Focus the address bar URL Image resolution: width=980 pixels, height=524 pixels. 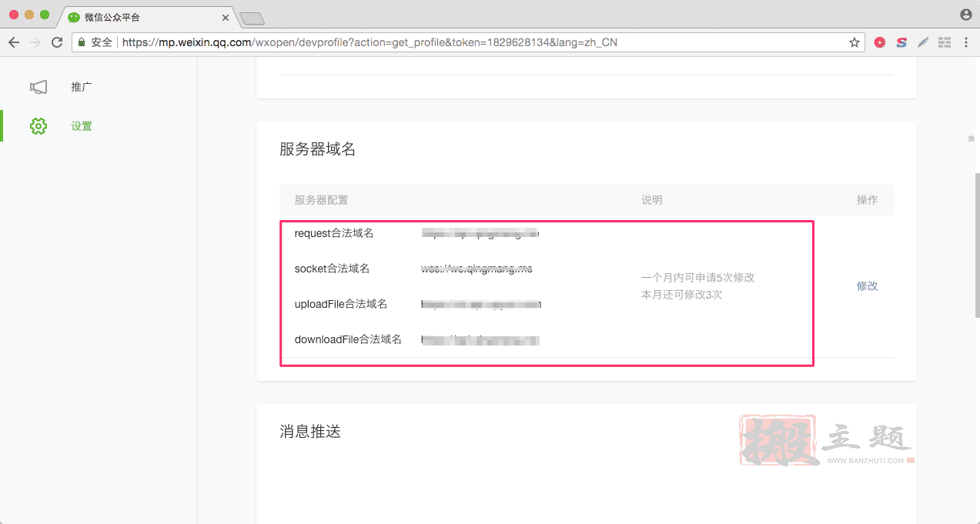(x=370, y=42)
